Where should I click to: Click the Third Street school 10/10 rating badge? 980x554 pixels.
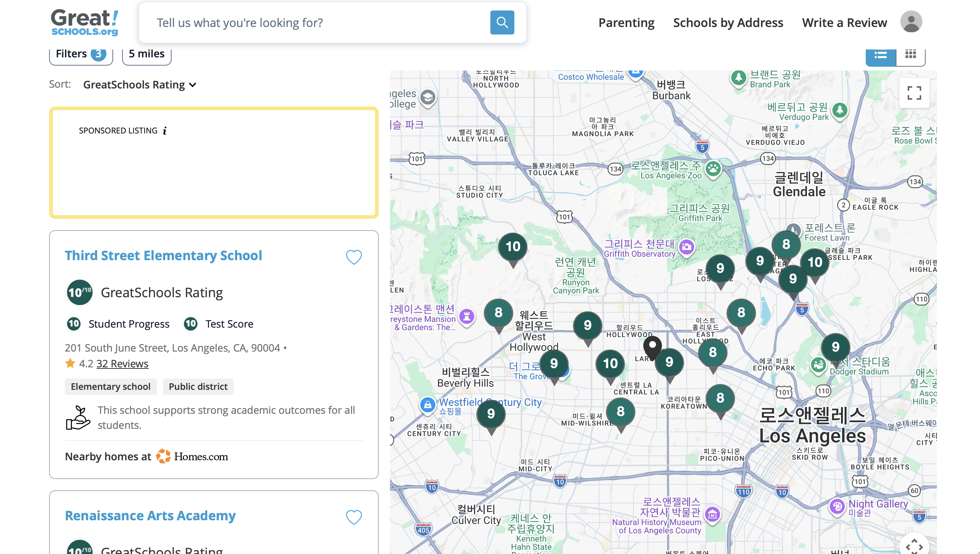click(x=79, y=292)
